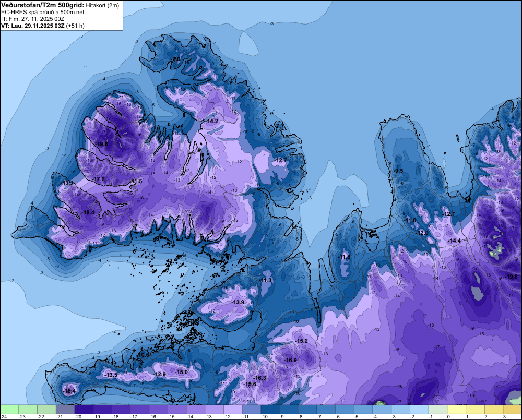
Task: Click the -13.2 temperature value
Action: [x=67, y=183]
